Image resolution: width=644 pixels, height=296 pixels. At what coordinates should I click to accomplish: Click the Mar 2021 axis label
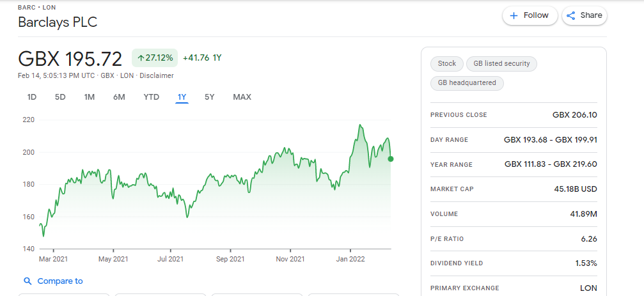[x=53, y=259]
